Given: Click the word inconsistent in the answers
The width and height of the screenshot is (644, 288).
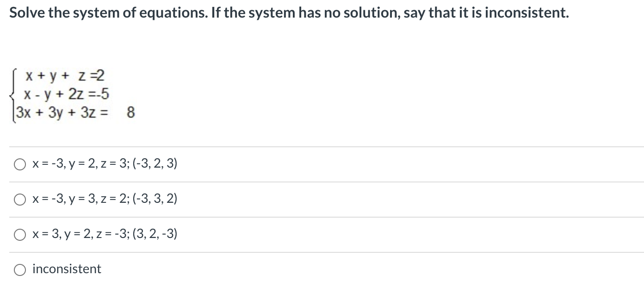Looking at the screenshot, I should click(67, 269).
